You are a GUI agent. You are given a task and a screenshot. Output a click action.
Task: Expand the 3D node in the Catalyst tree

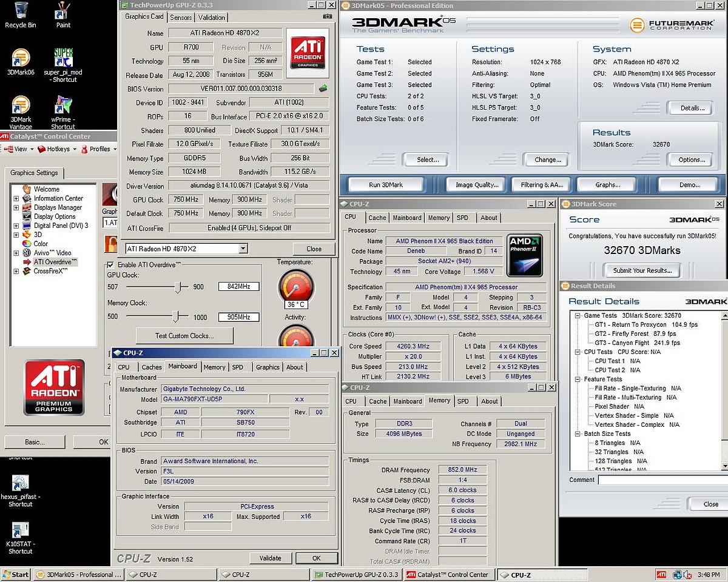[16, 235]
